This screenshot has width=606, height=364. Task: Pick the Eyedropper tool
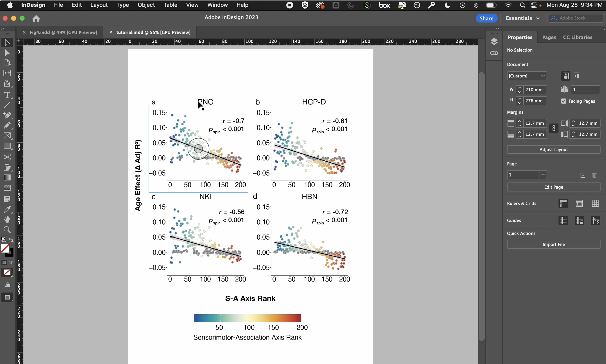point(7,210)
